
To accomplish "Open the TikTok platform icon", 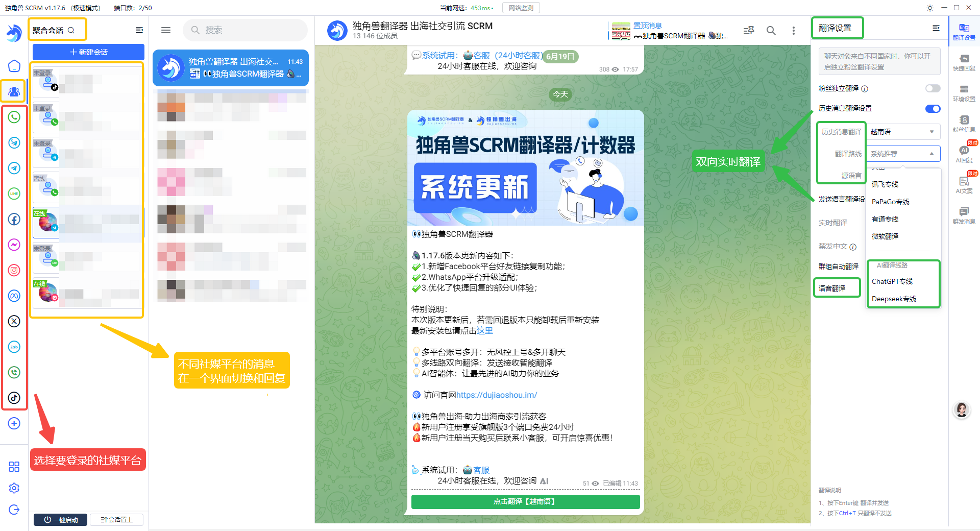I will click(14, 398).
